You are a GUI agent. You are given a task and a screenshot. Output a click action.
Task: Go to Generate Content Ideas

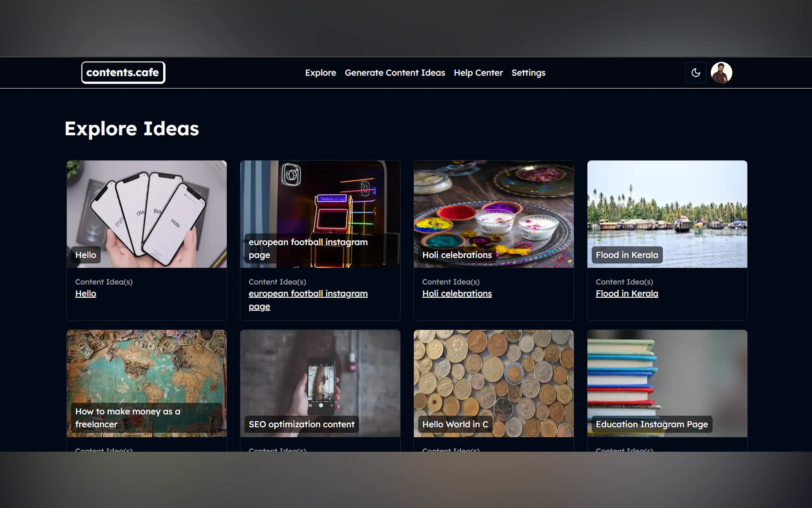395,73
